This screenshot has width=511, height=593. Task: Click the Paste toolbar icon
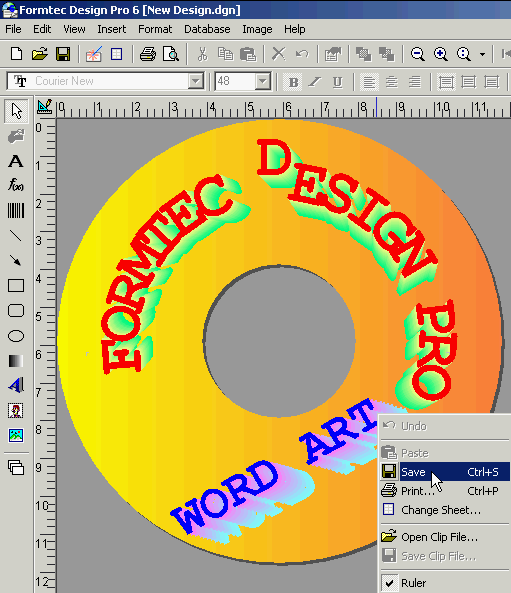248,54
